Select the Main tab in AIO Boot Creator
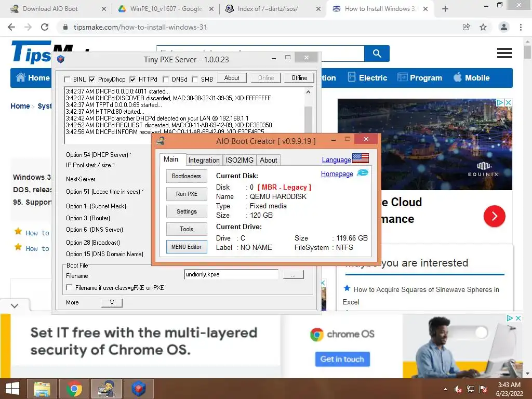This screenshot has width=532, height=399. [x=171, y=159]
